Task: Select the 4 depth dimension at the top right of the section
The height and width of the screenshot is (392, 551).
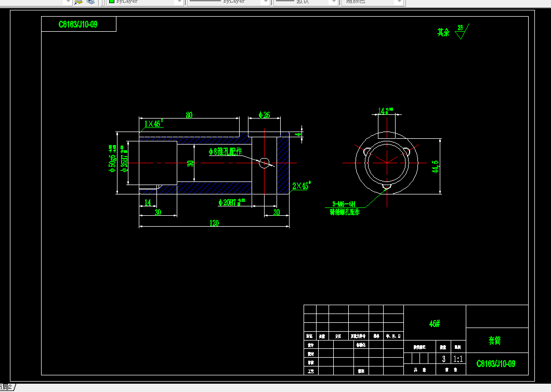Action: (x=298, y=134)
